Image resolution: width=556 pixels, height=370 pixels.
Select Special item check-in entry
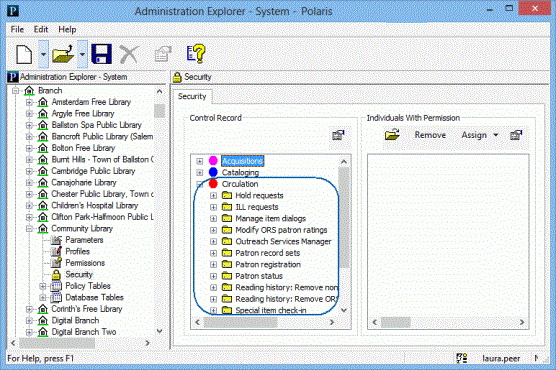271,310
